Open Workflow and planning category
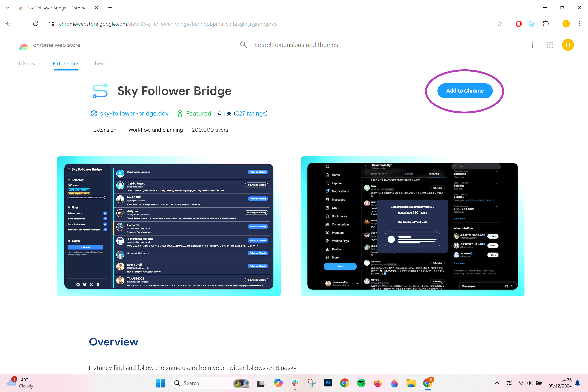The height and width of the screenshot is (392, 588). 155,130
